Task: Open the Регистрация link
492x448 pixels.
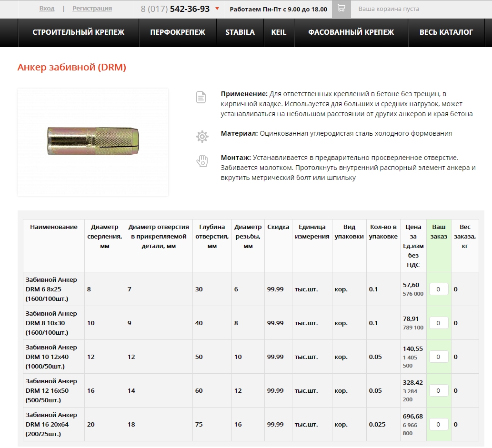Action: (x=92, y=9)
